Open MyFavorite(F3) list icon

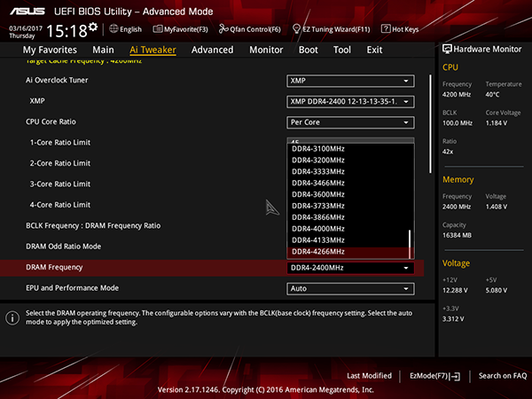pos(158,29)
